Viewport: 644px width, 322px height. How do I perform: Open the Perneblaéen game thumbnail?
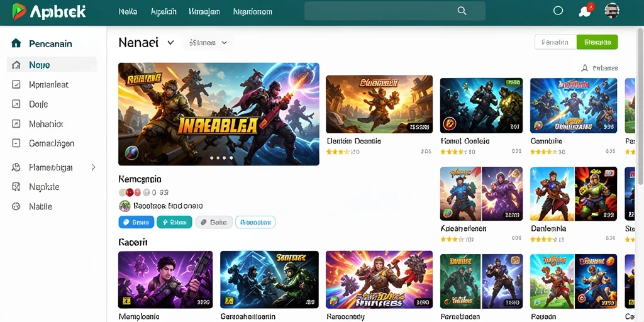(481, 281)
